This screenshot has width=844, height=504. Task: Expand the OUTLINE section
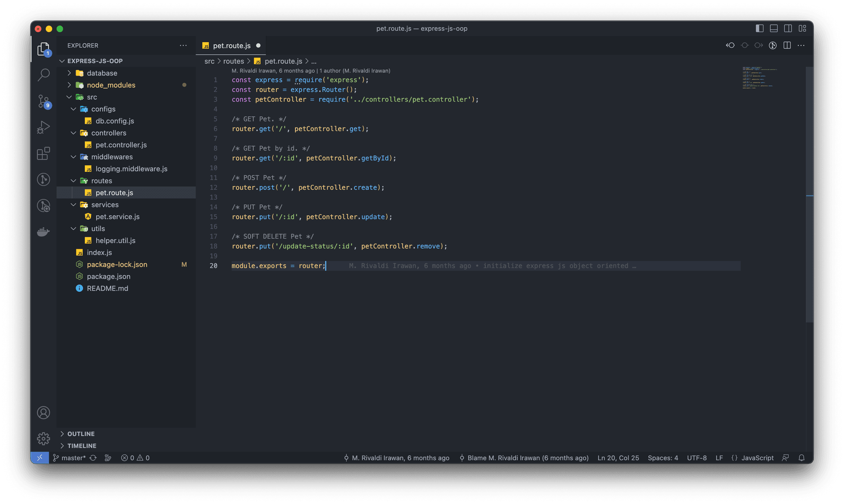click(81, 434)
